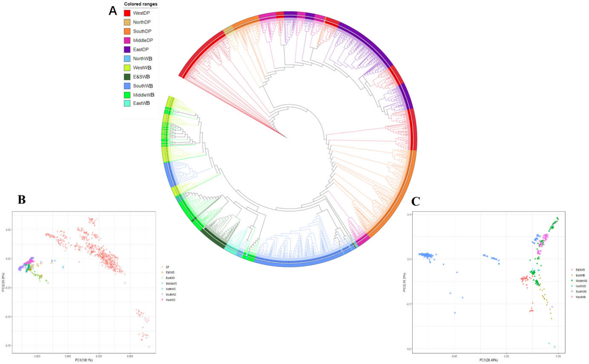589x364 pixels.
Task: Click the NorthWD circle marker in legend
Action: 162,289
